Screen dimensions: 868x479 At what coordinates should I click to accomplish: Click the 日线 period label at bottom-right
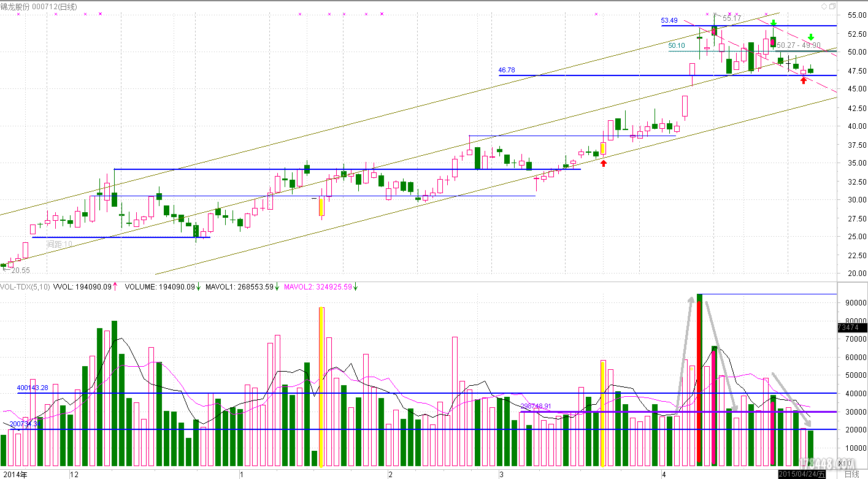click(x=851, y=474)
